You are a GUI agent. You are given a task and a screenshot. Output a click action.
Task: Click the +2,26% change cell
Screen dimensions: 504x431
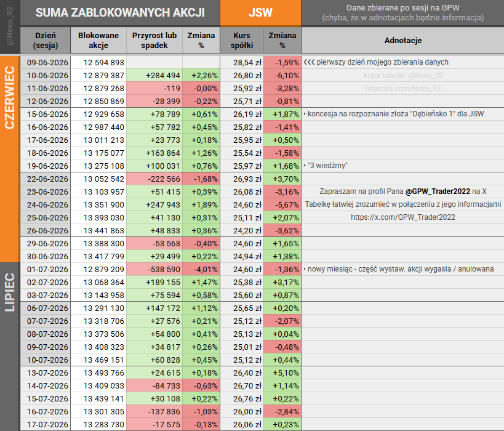click(x=201, y=75)
